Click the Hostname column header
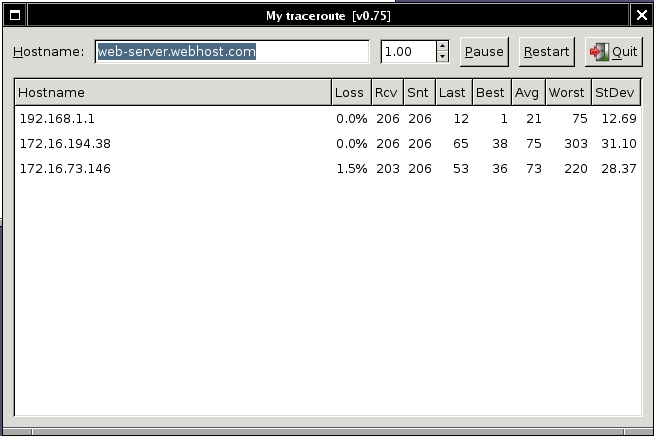 (x=173, y=92)
